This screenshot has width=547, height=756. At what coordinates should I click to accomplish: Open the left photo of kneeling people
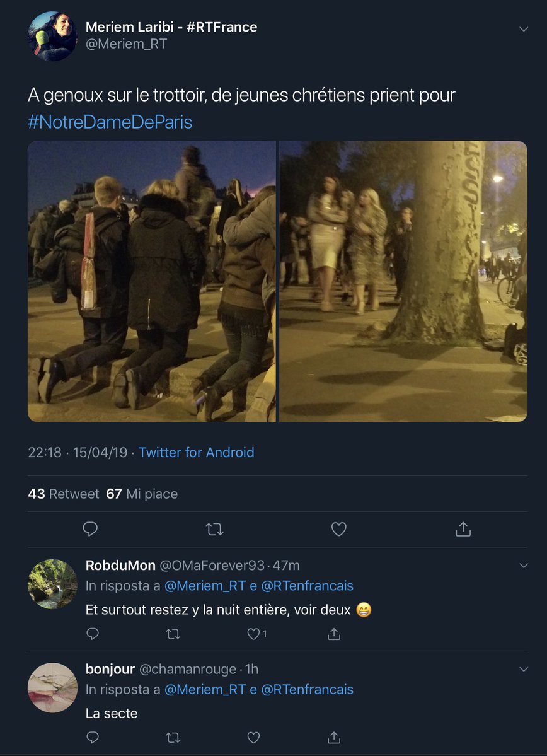(151, 281)
